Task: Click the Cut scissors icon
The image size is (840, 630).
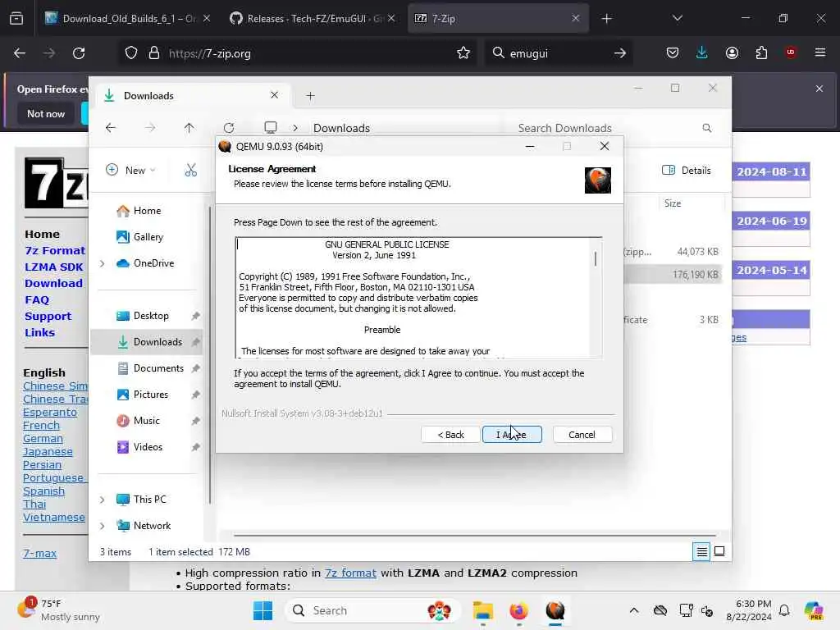Action: point(190,171)
